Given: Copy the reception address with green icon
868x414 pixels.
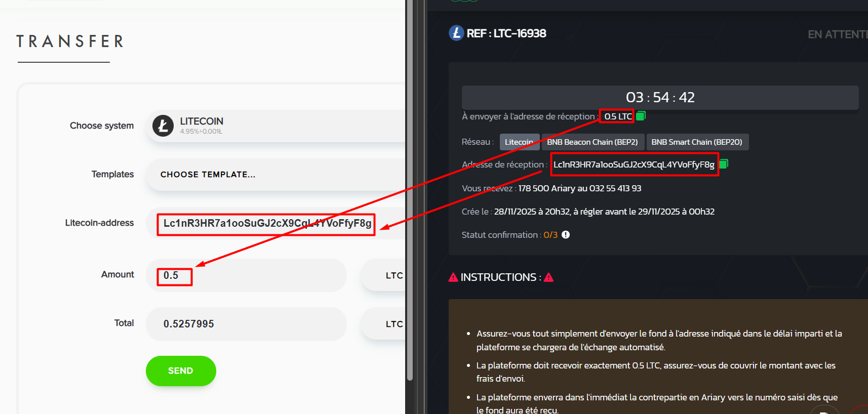Looking at the screenshot, I should [724, 164].
